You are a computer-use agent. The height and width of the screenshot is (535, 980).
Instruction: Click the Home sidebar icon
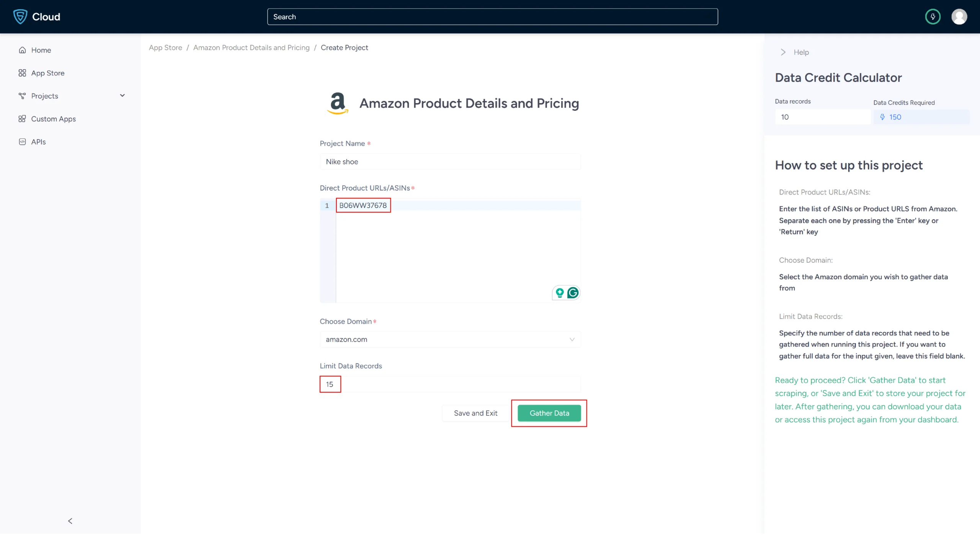(22, 50)
